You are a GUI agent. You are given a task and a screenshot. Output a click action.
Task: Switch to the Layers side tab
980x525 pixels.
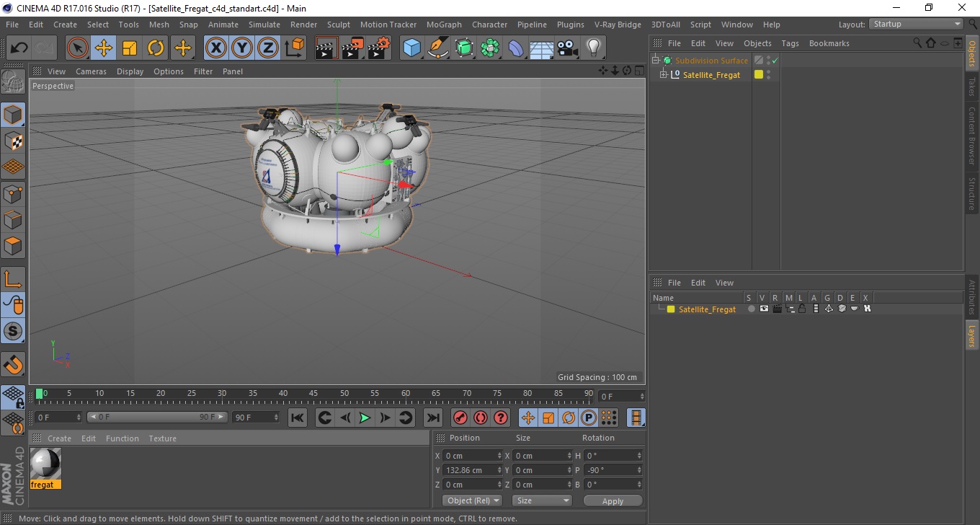971,335
